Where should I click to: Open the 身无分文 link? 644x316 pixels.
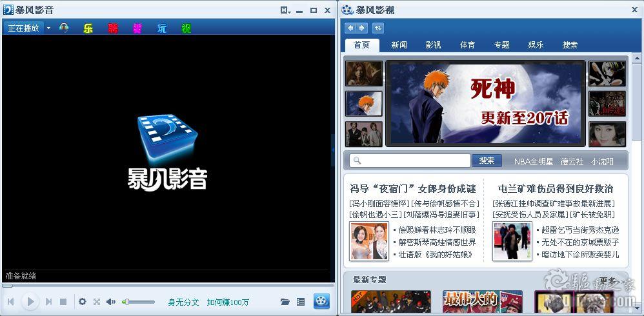184,302
